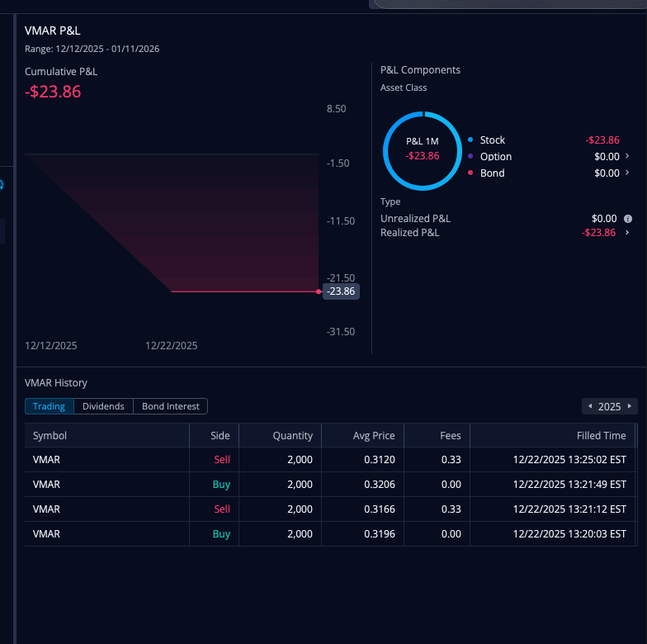Expand the Bond P&L chevron
This screenshot has width=647, height=644.
pyautogui.click(x=627, y=173)
